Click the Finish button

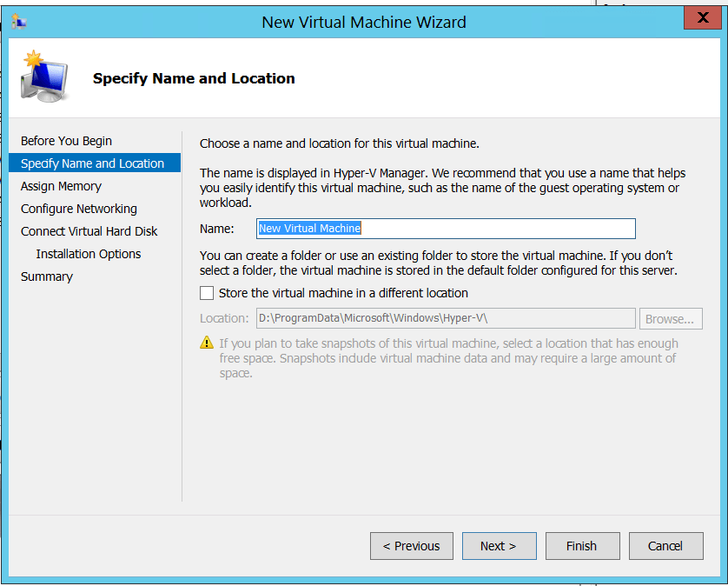coord(582,546)
